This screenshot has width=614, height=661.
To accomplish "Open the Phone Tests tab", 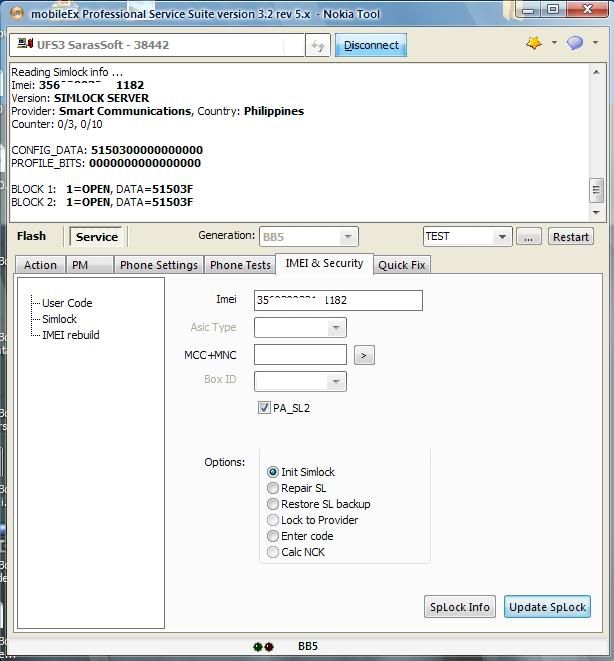I will pos(240,265).
